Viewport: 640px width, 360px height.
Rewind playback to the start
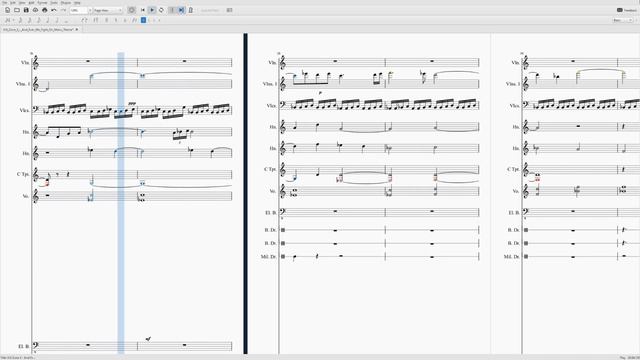[142, 10]
